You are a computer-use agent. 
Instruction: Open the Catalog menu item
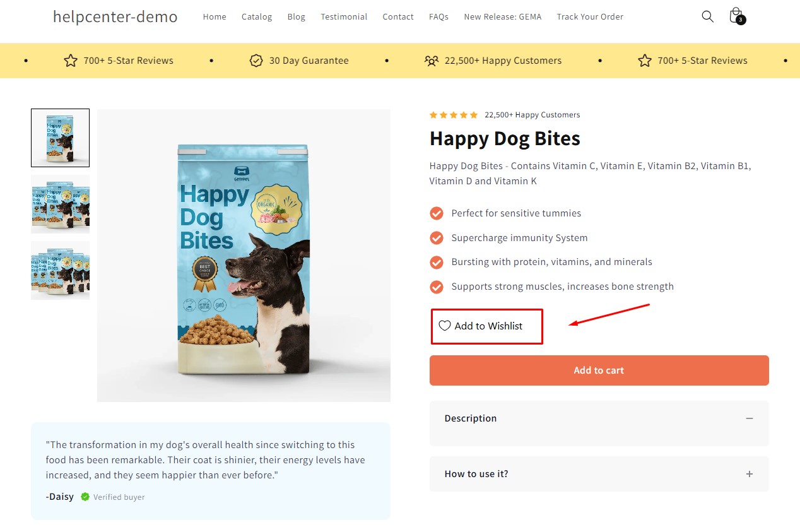pyautogui.click(x=257, y=17)
